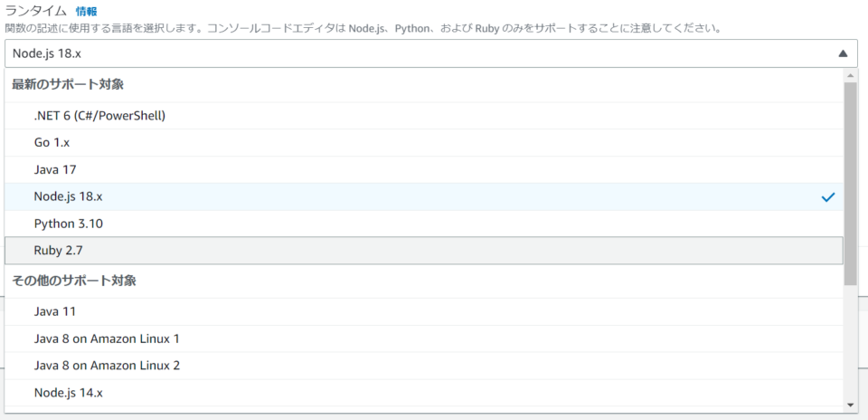Click the その他のサポート対象 group header
This screenshot has height=420, width=868.
pyautogui.click(x=74, y=281)
